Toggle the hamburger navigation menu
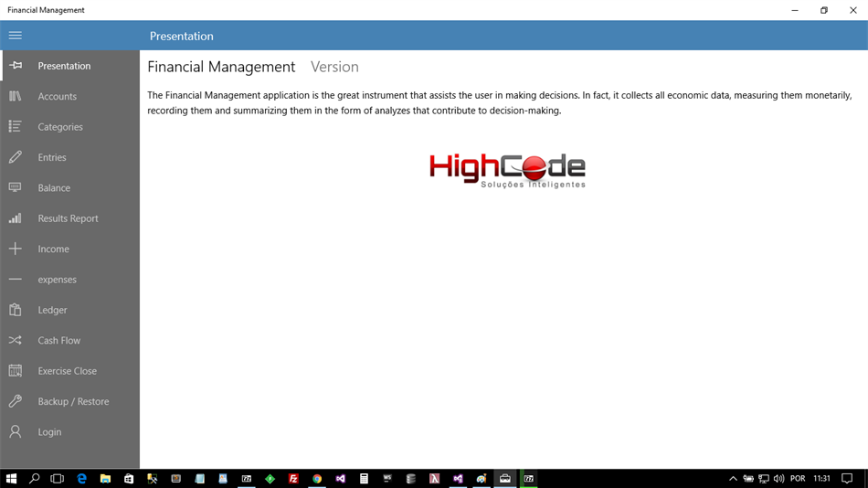The image size is (868, 488). 15,36
